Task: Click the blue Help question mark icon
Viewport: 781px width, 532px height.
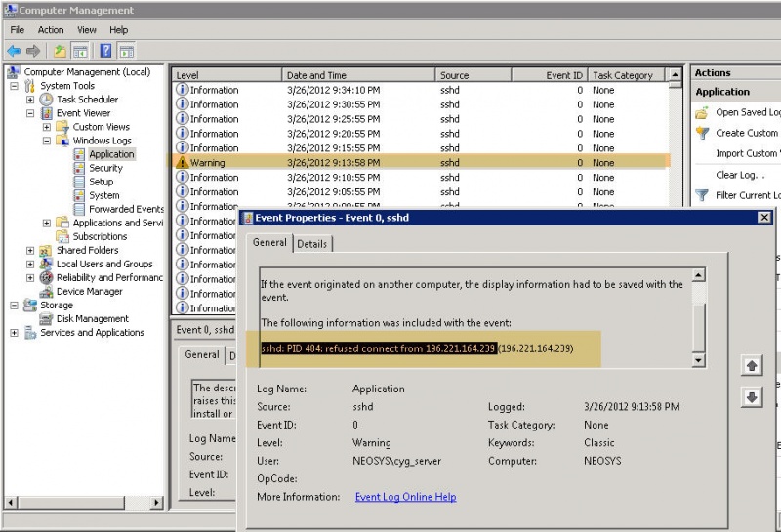Action: point(105,51)
